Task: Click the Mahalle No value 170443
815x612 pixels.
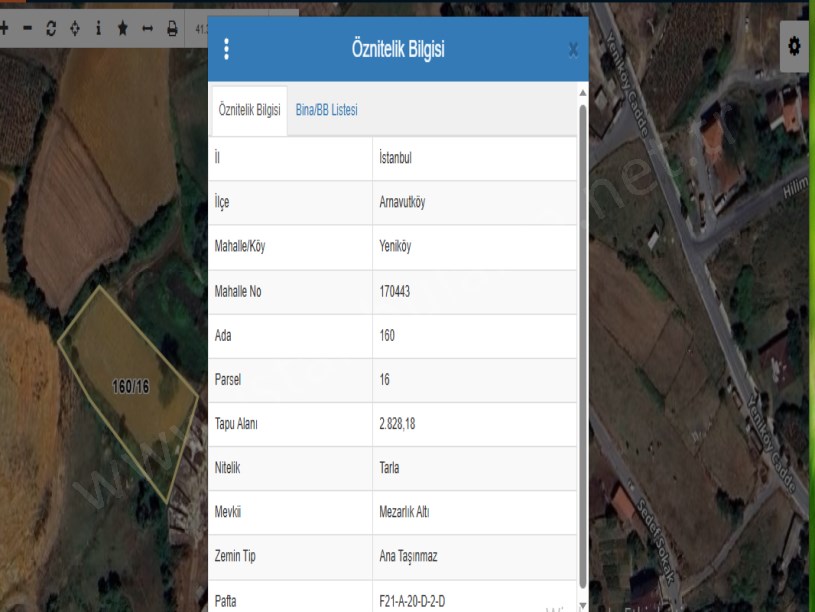Action: point(395,291)
